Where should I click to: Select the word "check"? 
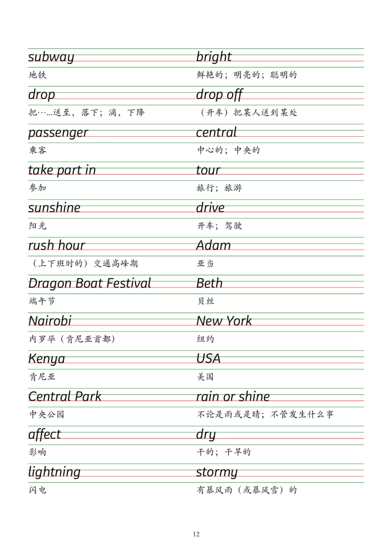coord(45,435)
